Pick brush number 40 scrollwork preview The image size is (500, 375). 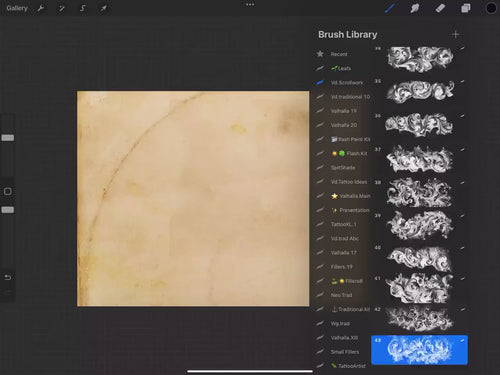coord(419,259)
